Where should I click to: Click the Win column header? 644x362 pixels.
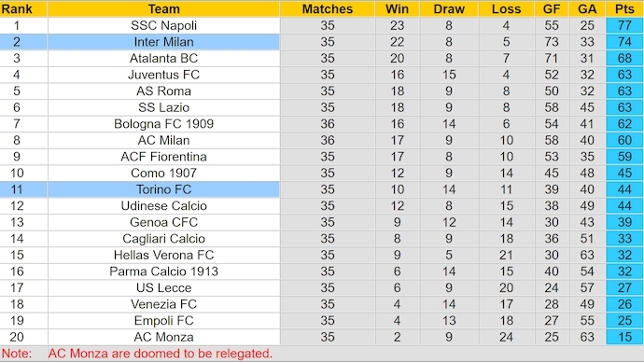click(398, 8)
